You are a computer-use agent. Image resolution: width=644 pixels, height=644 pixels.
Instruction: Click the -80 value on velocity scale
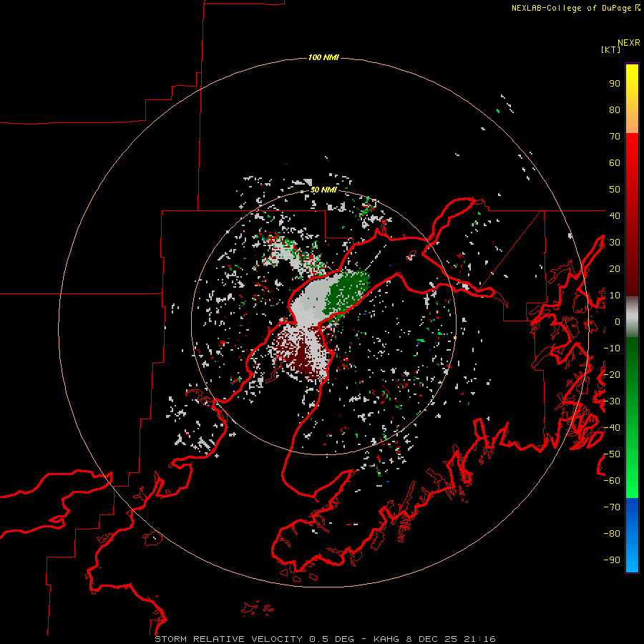click(x=612, y=534)
